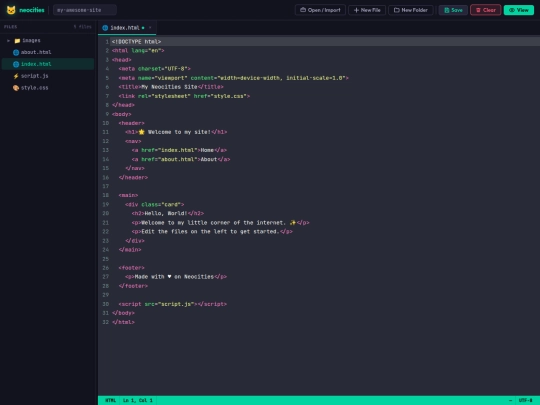
Task: Open the Open / Import dialog
Action: tap(320, 10)
